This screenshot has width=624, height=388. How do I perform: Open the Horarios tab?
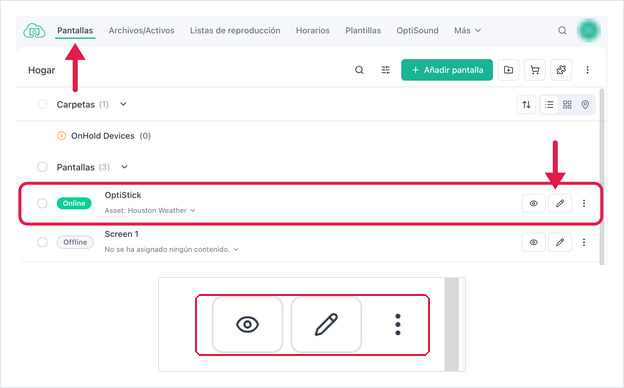click(312, 30)
